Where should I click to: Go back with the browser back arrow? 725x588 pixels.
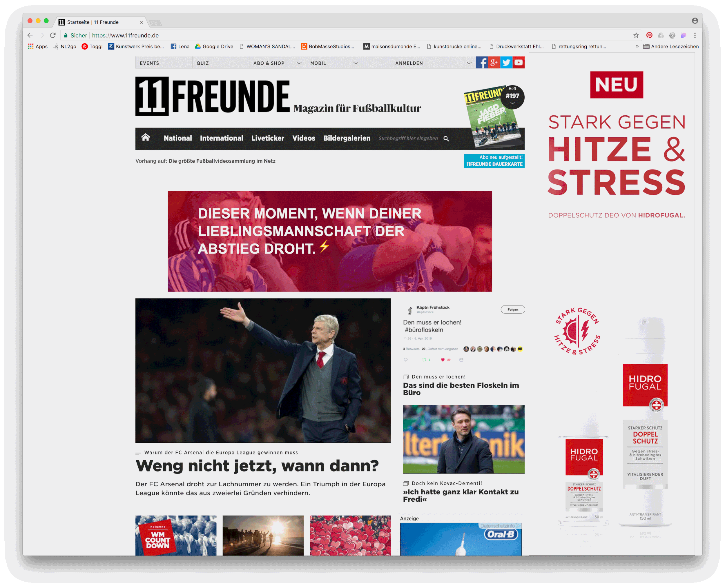(x=30, y=35)
